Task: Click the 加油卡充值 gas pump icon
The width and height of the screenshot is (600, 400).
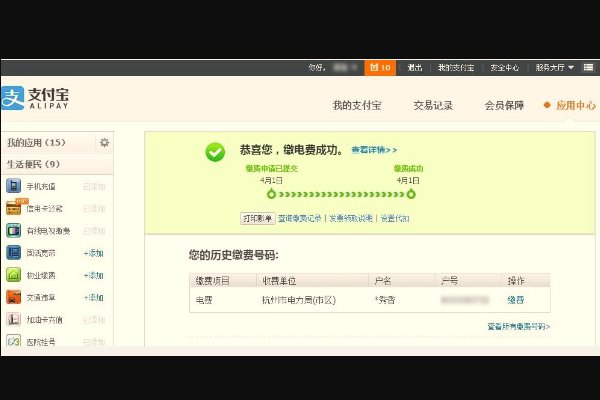Action: [x=13, y=319]
